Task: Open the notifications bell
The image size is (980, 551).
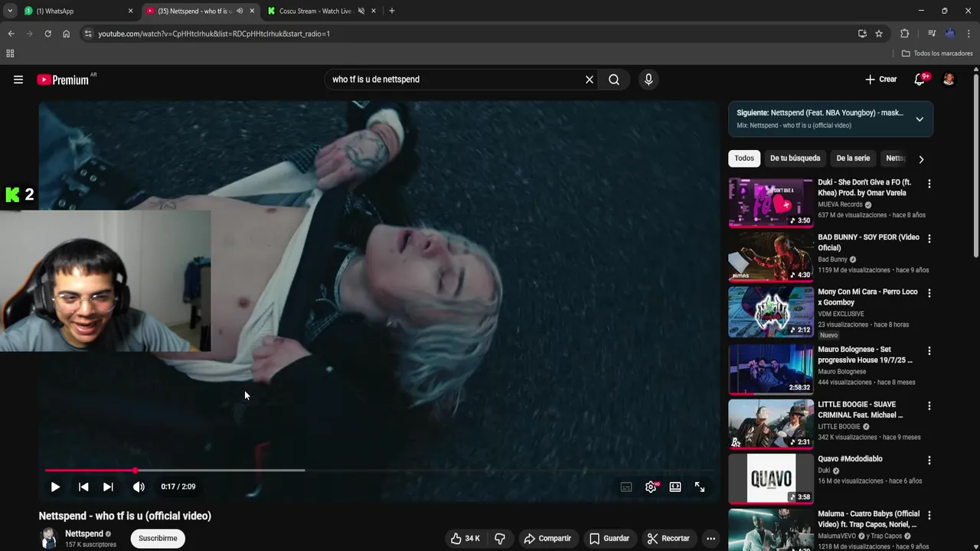Action: [920, 80]
